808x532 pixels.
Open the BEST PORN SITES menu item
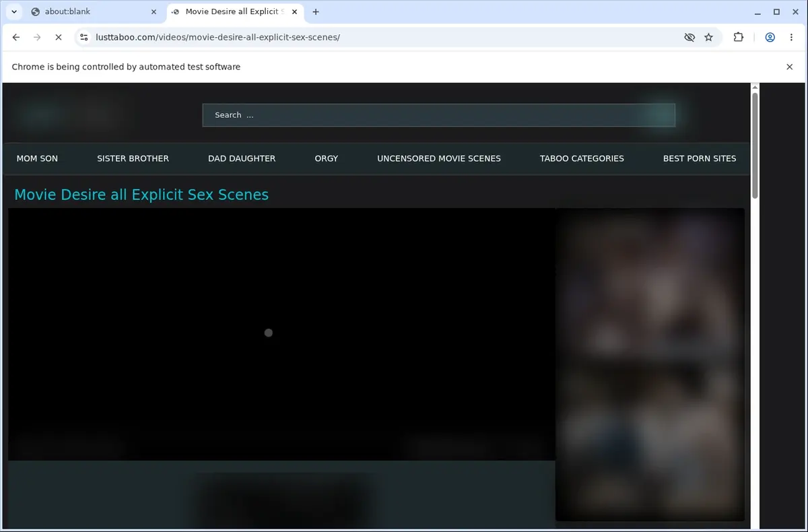pyautogui.click(x=700, y=159)
